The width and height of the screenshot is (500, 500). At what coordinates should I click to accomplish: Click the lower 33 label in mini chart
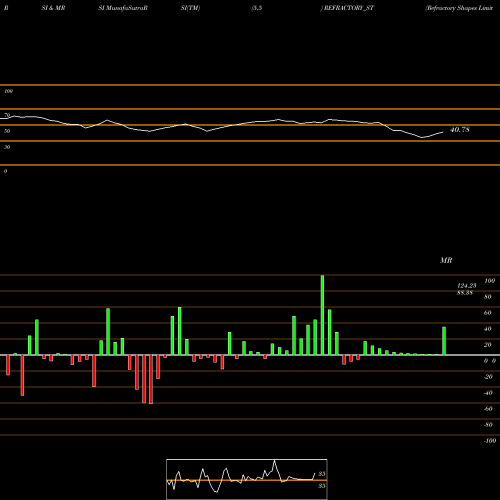click(322, 486)
